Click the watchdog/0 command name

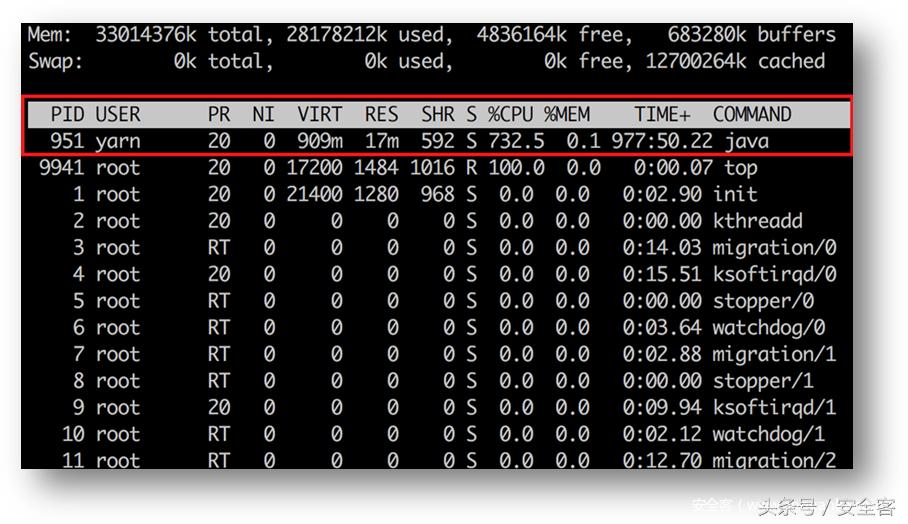tap(769, 328)
